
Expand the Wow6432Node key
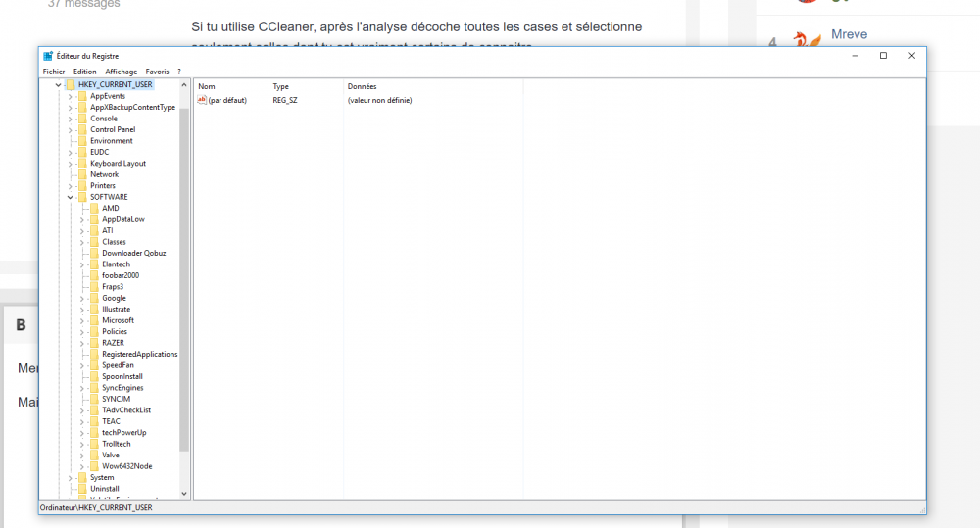[x=82, y=466]
